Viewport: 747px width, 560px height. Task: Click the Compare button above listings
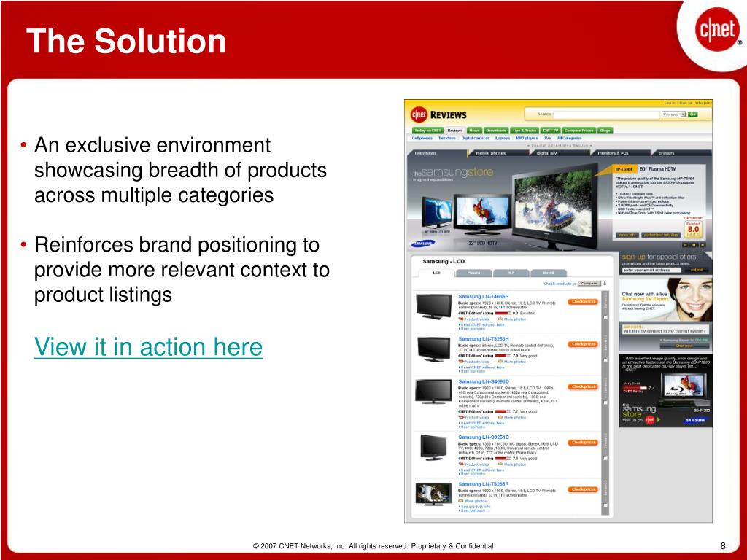click(589, 284)
